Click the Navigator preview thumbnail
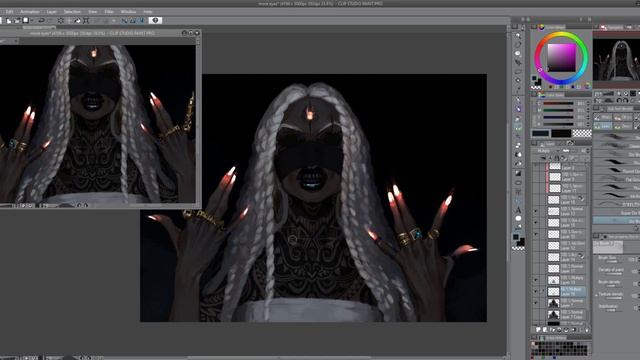This screenshot has width=640, height=360. pyautogui.click(x=616, y=60)
